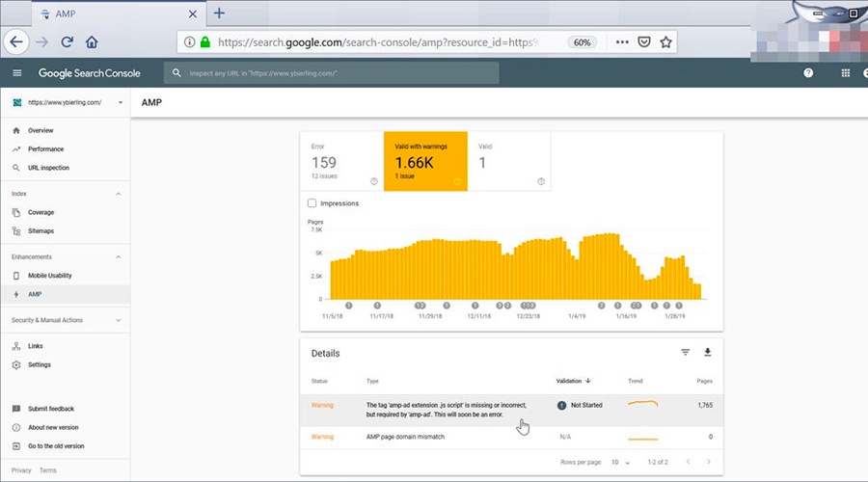
Task: Reload the page with browser refresh
Action: click(x=68, y=42)
